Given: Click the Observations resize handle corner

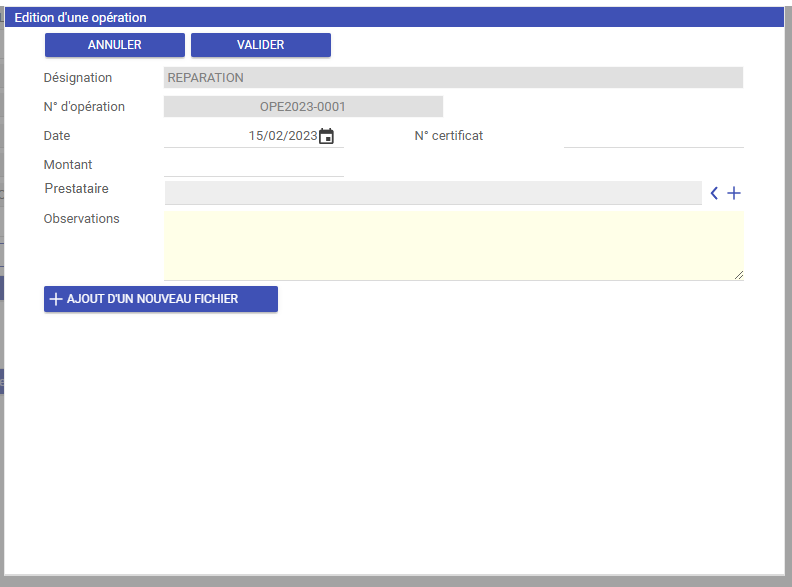Looking at the screenshot, I should coord(739,275).
